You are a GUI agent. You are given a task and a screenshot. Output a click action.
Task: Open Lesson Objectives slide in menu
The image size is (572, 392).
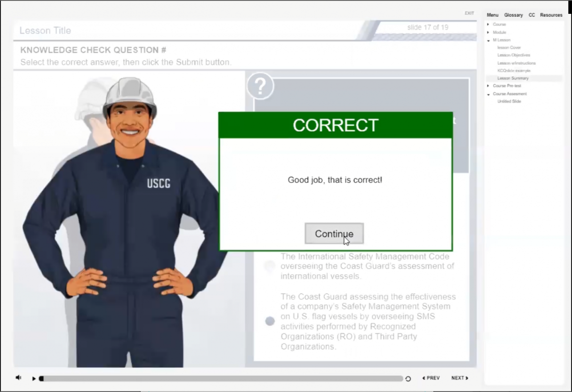[x=513, y=55]
